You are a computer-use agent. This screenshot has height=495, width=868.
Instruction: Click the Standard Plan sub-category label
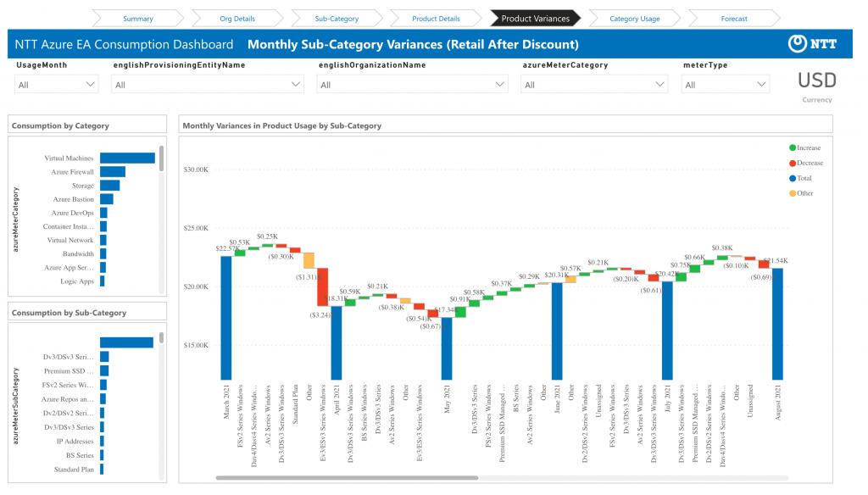[74, 470]
